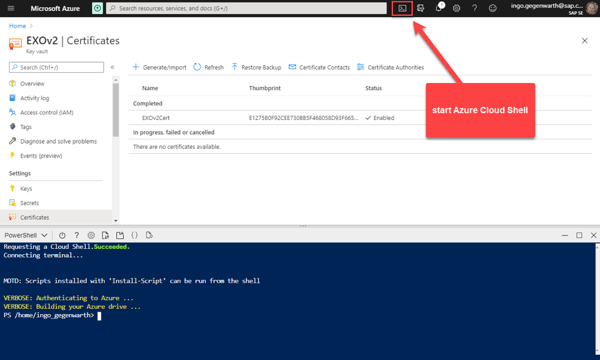Start Azure Cloud Shell from top bar
The width and height of the screenshot is (600, 360).
[402, 8]
